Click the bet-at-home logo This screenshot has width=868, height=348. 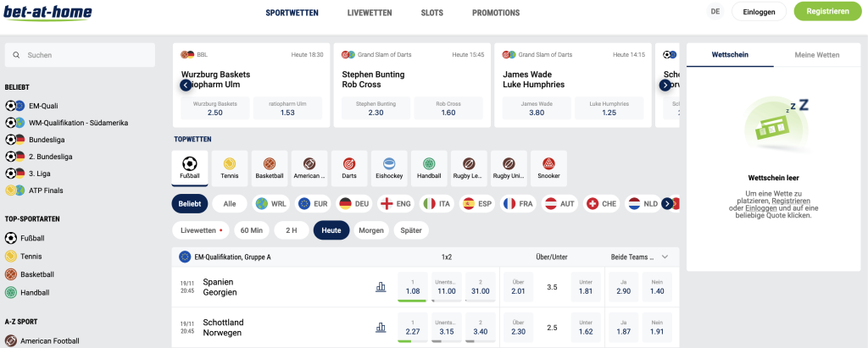[x=47, y=12]
